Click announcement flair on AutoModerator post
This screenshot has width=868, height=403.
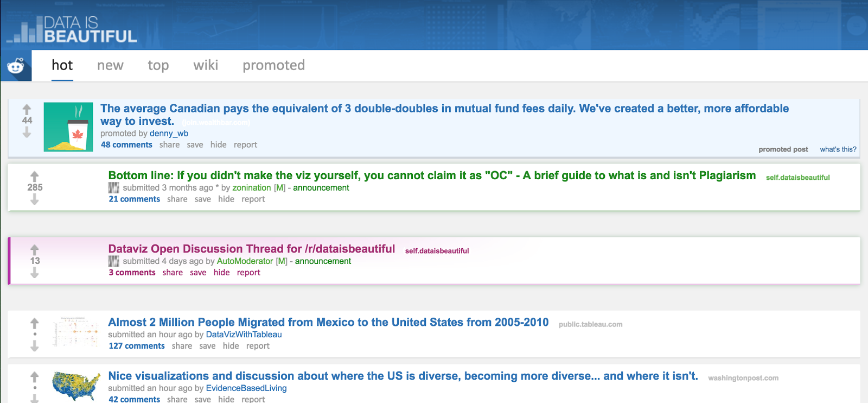pyautogui.click(x=323, y=261)
